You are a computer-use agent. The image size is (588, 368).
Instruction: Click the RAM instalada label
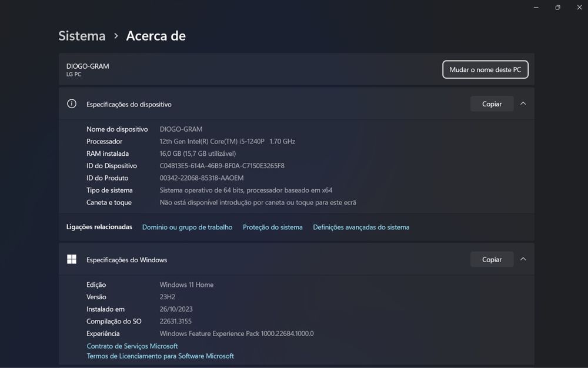pyautogui.click(x=108, y=153)
